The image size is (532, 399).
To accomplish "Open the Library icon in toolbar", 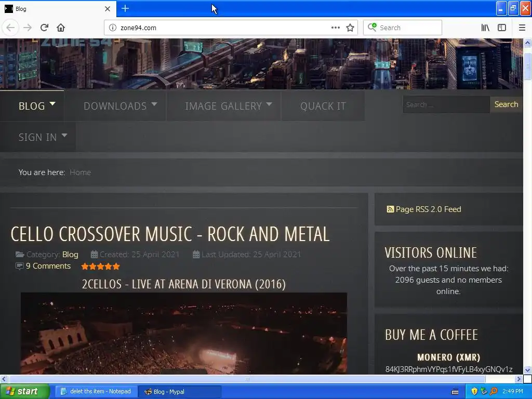I will (485, 28).
